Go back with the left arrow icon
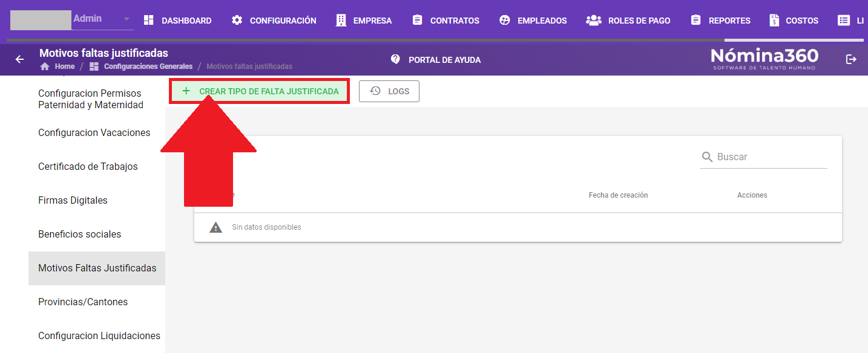This screenshot has width=868, height=353. [19, 59]
